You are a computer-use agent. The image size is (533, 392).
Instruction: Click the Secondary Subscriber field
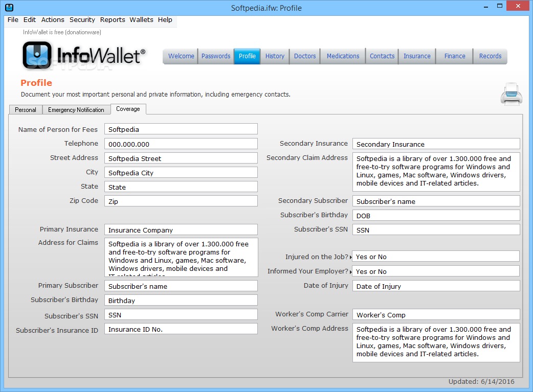[436, 201]
